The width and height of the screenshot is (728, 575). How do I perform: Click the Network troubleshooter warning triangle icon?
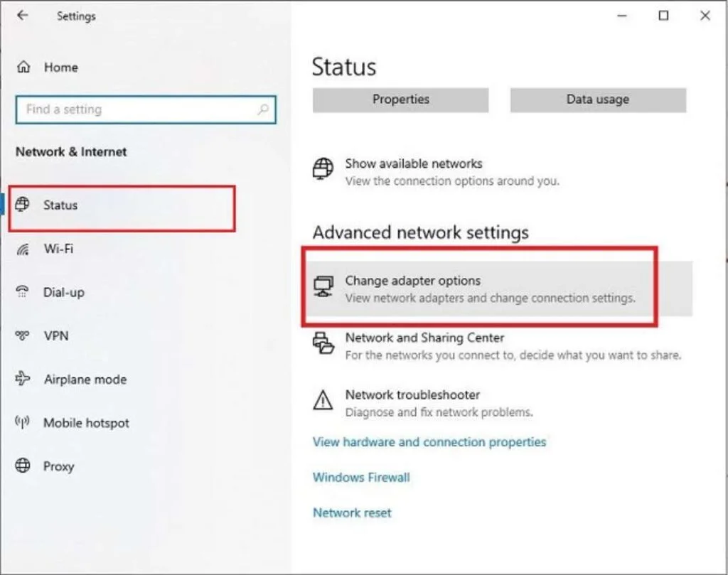point(324,402)
